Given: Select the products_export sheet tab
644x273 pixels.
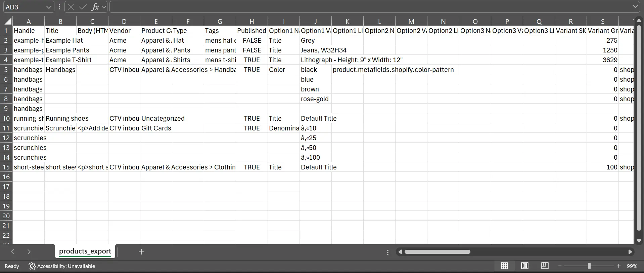Looking at the screenshot, I should 85,251.
